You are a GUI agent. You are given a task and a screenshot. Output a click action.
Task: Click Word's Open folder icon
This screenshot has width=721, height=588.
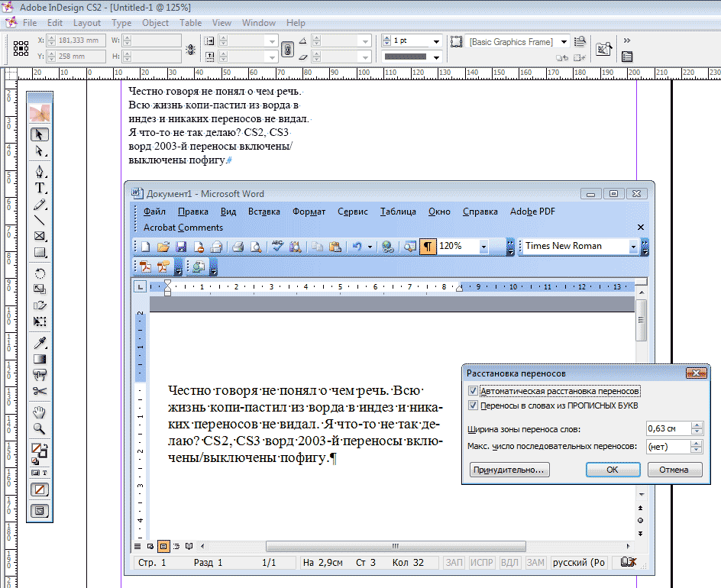click(x=163, y=247)
